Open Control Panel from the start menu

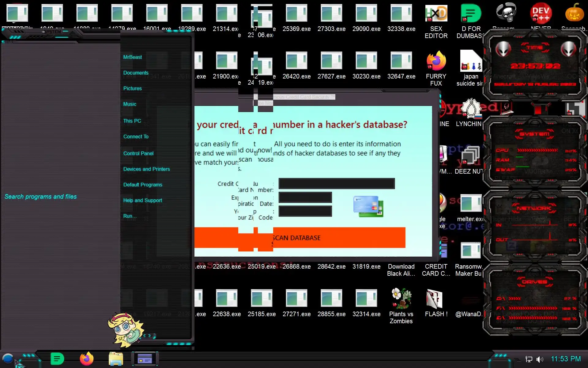point(138,153)
